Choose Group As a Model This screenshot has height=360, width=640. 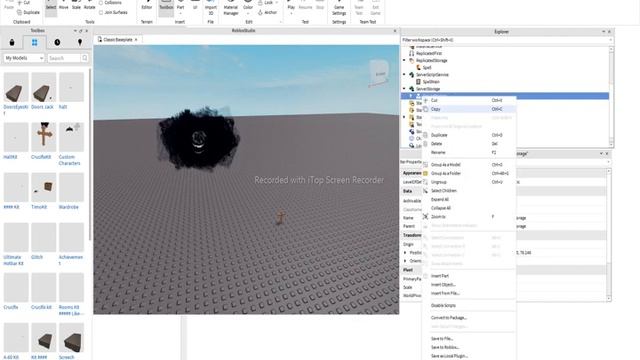coord(469,165)
